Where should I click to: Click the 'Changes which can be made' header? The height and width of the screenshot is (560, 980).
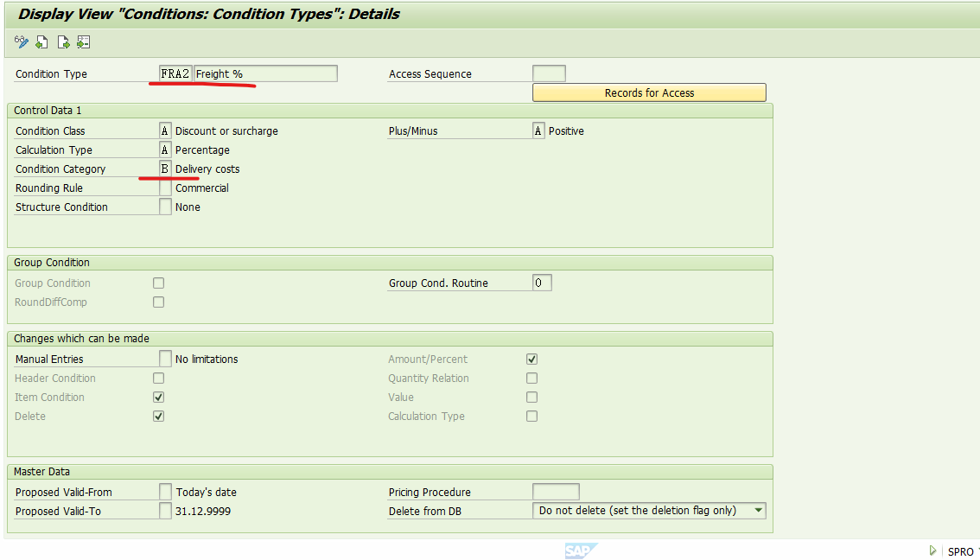(81, 339)
